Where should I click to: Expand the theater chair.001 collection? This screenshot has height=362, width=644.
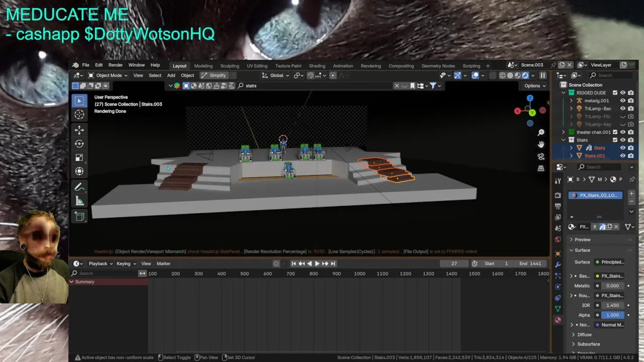point(563,132)
